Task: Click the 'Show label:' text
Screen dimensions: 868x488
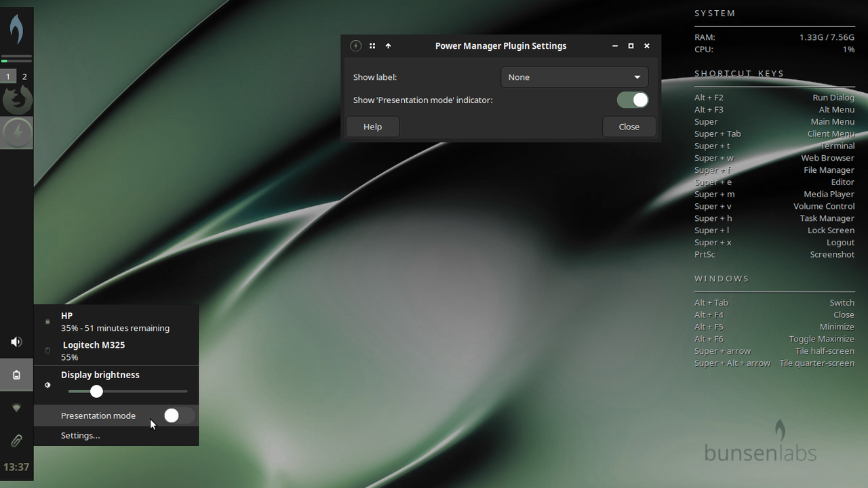Action: 375,77
